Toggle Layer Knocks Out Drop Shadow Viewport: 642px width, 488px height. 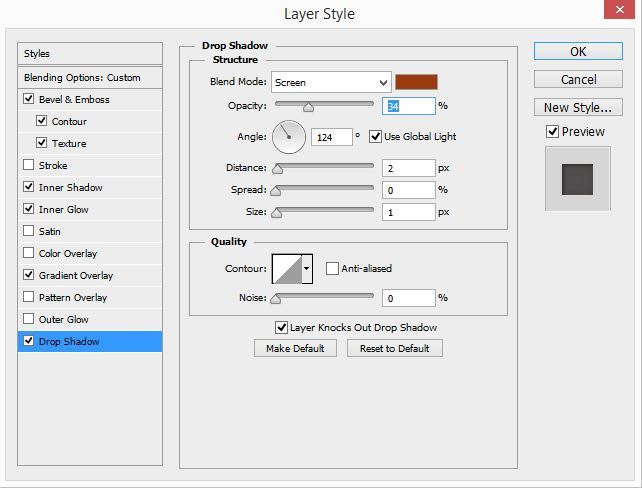pyautogui.click(x=281, y=328)
